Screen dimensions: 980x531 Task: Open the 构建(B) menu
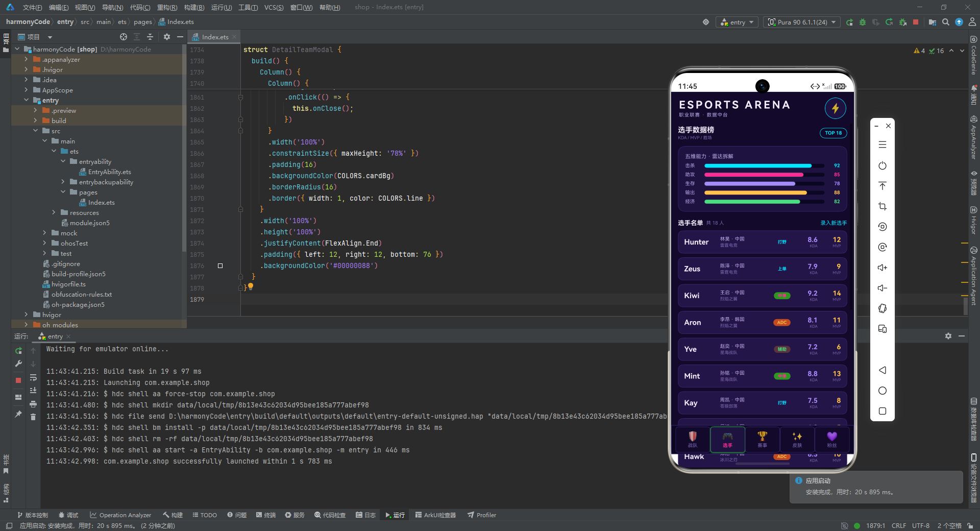(194, 7)
